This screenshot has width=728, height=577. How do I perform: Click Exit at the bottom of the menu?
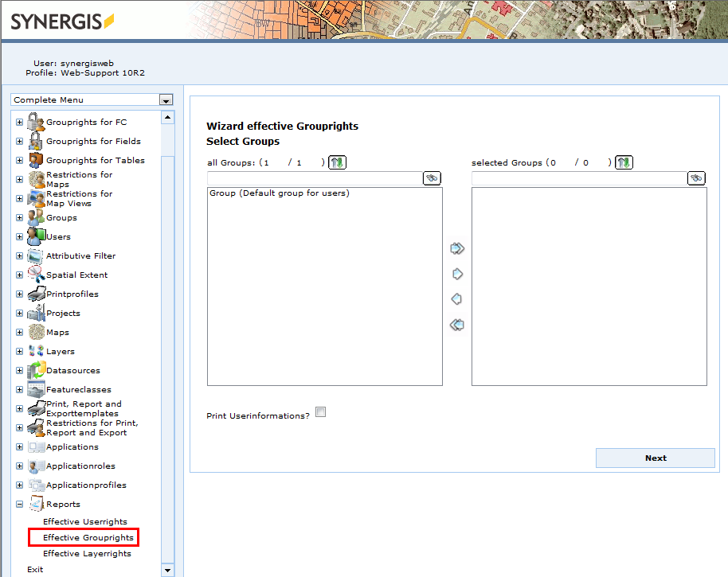point(34,569)
